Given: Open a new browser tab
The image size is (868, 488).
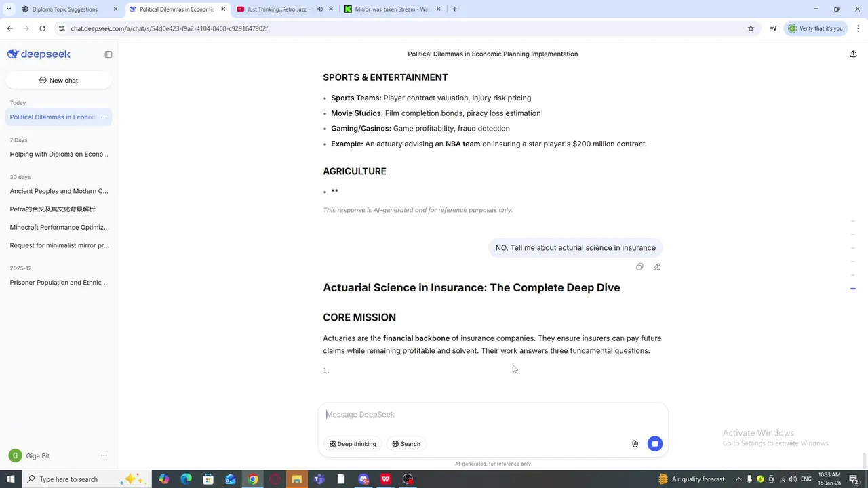Looking at the screenshot, I should (454, 9).
